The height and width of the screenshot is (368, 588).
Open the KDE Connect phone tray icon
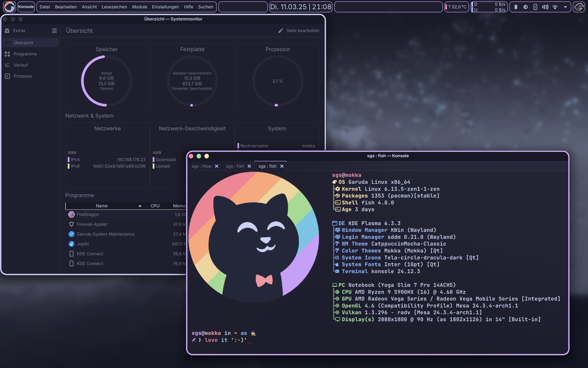[535, 7]
